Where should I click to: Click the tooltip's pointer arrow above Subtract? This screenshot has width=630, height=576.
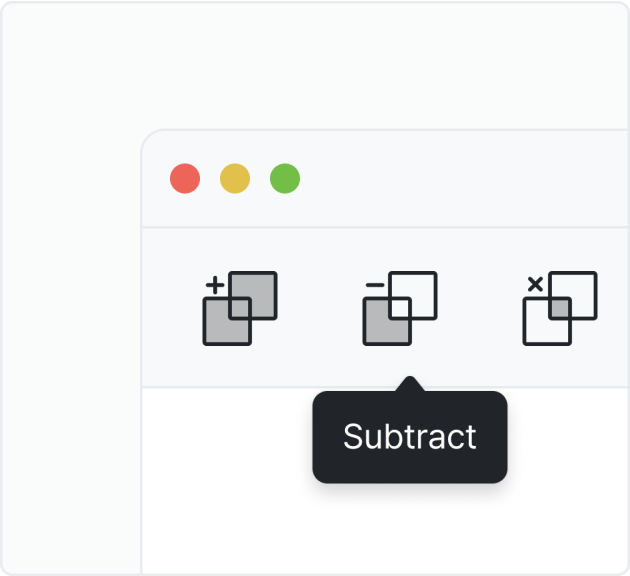coord(409,384)
